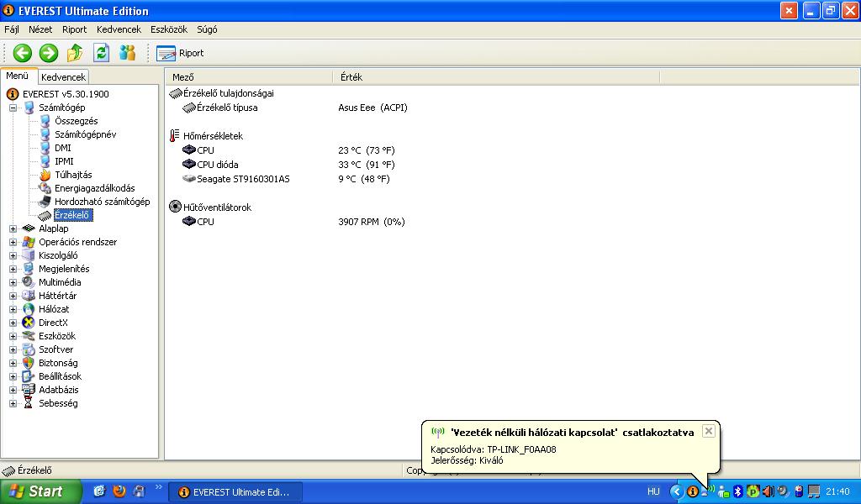861x504 pixels.
Task: Select the 3907 RPM fan value
Action: click(x=371, y=222)
